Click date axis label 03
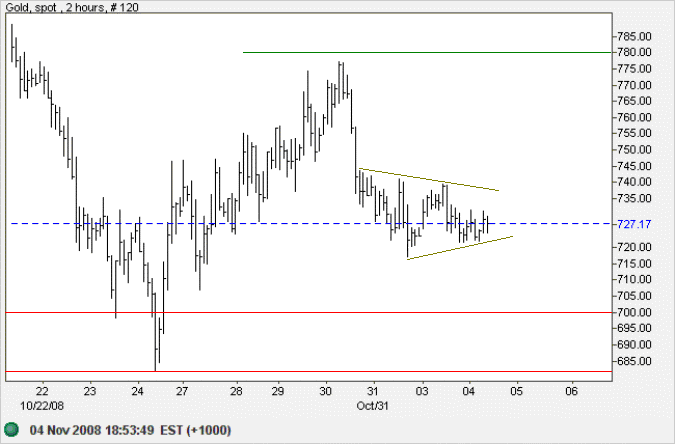This screenshot has width=675, height=444. [422, 391]
